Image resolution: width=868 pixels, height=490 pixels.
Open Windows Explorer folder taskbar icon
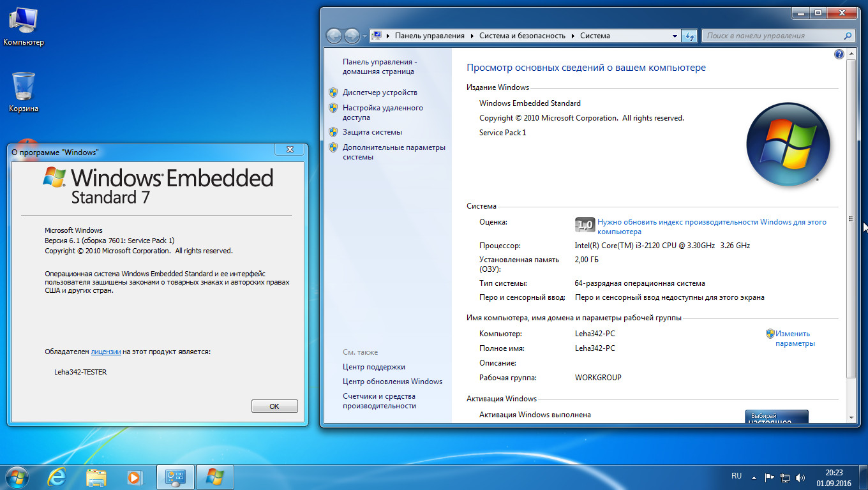[96, 477]
